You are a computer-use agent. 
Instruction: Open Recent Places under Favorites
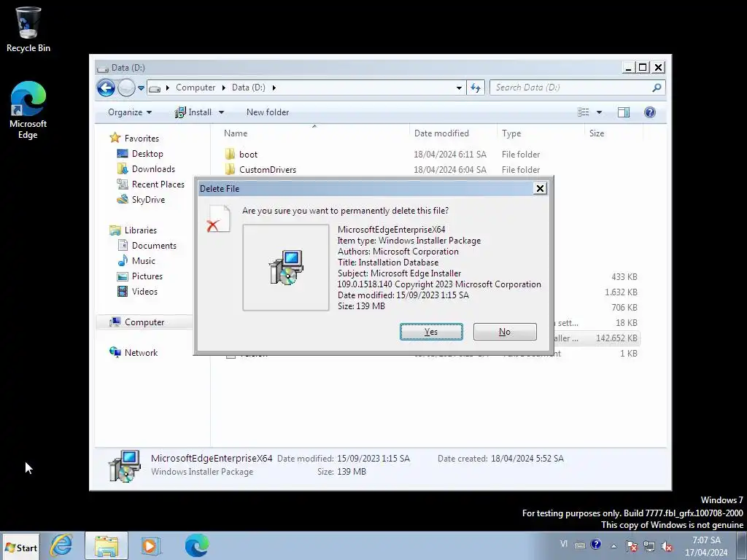coord(158,184)
